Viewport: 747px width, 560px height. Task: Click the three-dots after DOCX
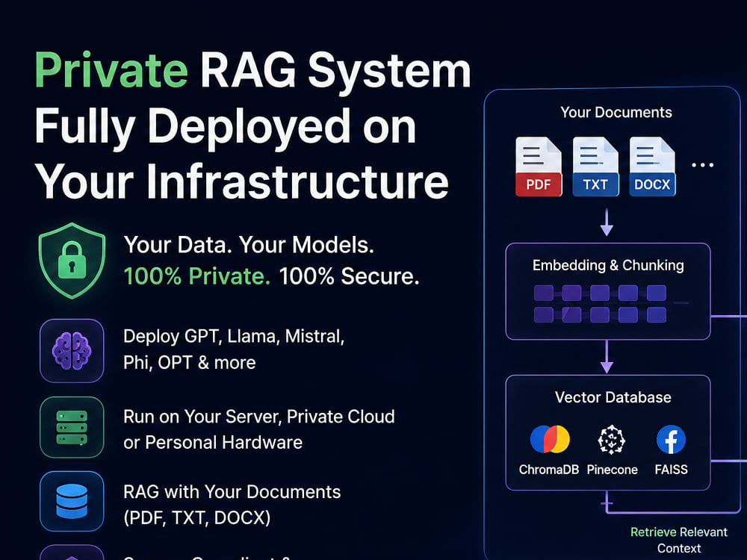pyautogui.click(x=703, y=165)
